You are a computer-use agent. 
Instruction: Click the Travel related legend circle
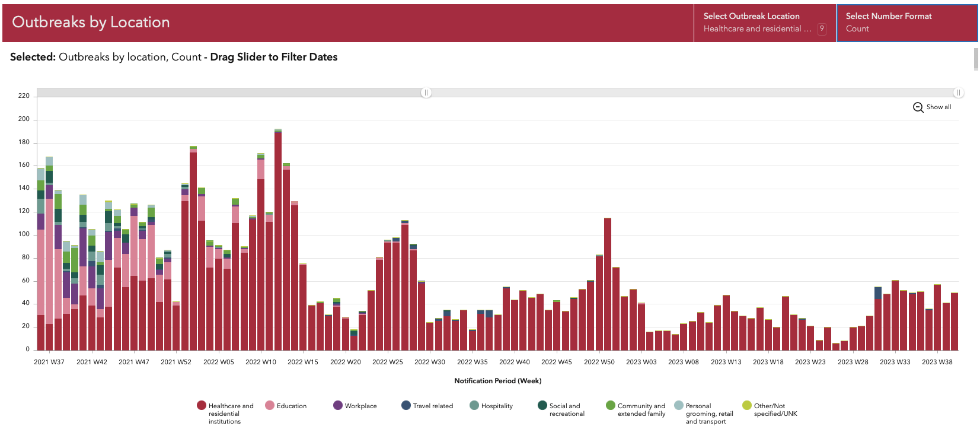[x=406, y=406]
